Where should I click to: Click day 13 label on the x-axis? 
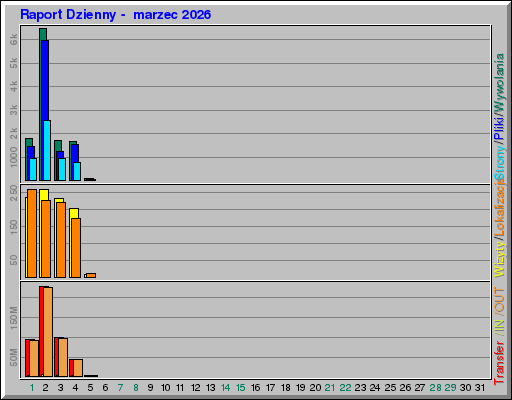click(211, 388)
